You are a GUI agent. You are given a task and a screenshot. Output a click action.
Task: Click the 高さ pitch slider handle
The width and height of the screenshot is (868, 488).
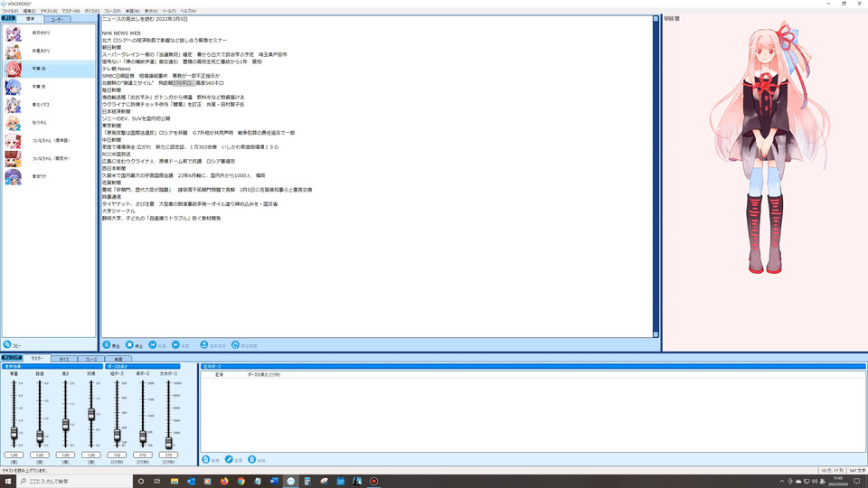(65, 425)
